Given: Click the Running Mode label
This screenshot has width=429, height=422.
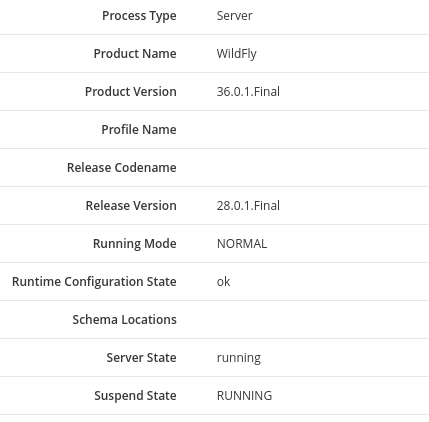Looking at the screenshot, I should click(x=135, y=244).
